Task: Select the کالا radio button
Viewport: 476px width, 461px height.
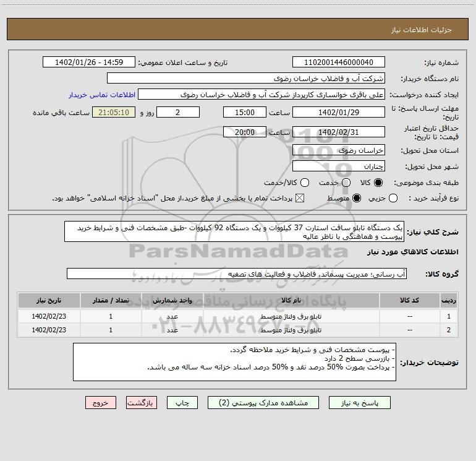Action: tap(378, 183)
